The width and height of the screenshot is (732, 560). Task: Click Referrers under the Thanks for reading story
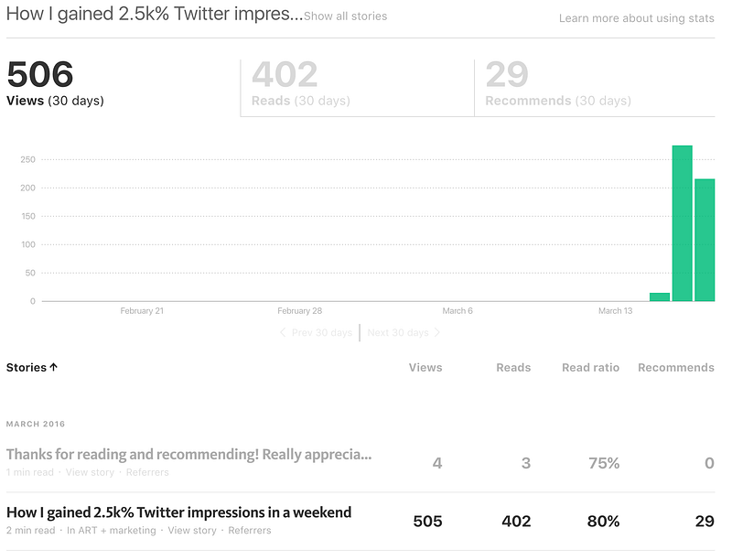[147, 472]
